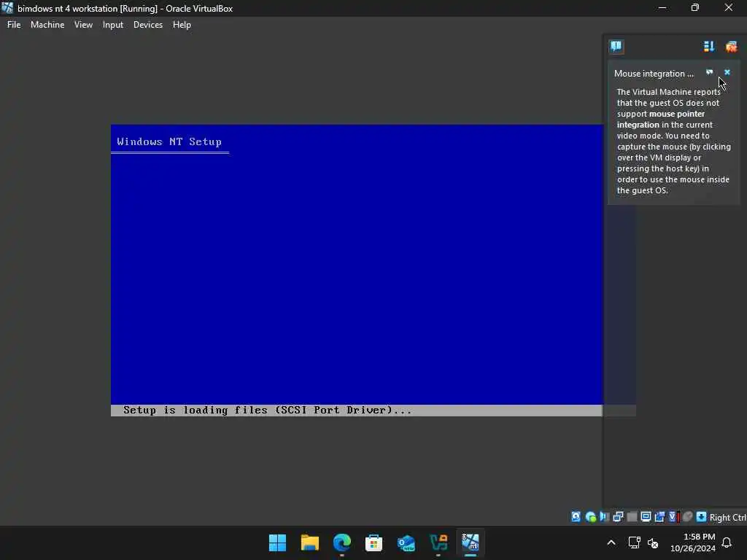Screen dimensions: 747x560
Task: Dismiss all notifications with the orange icon
Action: 731,46
